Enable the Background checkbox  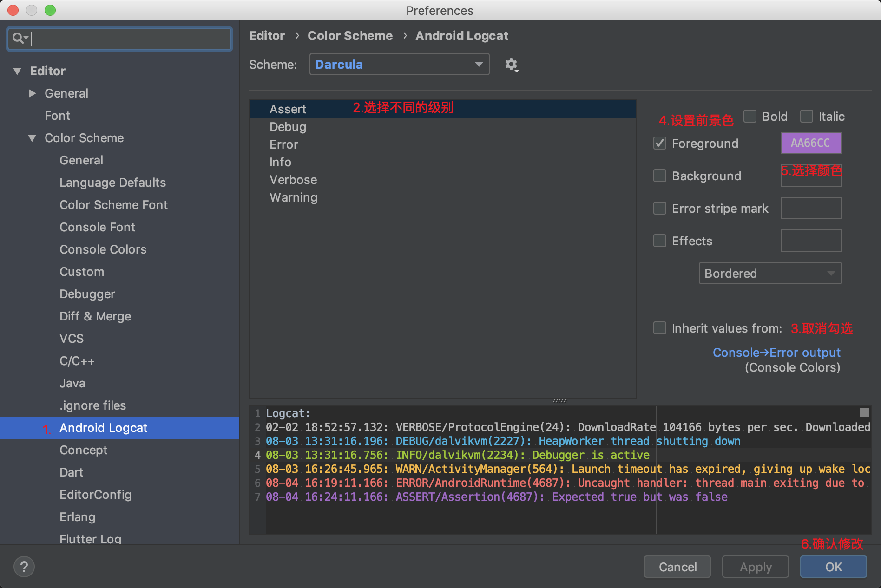[660, 176]
